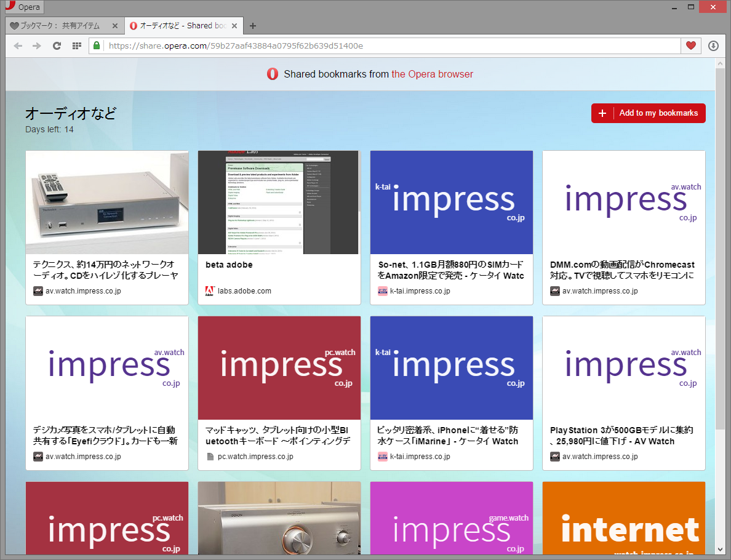Image resolution: width=731 pixels, height=560 pixels.
Task: Click the forward navigation arrow
Action: tap(36, 46)
